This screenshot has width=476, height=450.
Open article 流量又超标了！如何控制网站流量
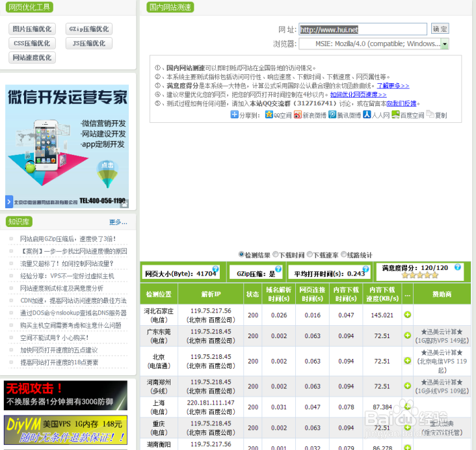[x=67, y=263]
